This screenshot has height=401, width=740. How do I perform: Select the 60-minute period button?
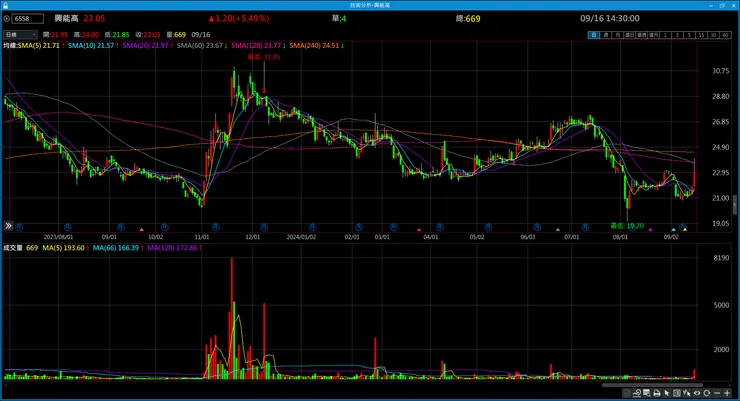point(725,35)
